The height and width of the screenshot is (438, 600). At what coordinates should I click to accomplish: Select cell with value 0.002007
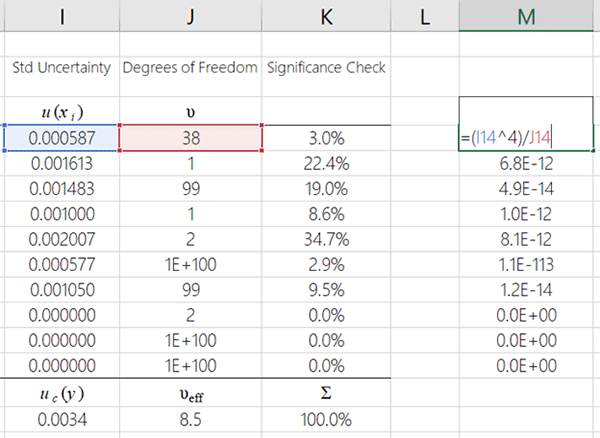(62, 239)
